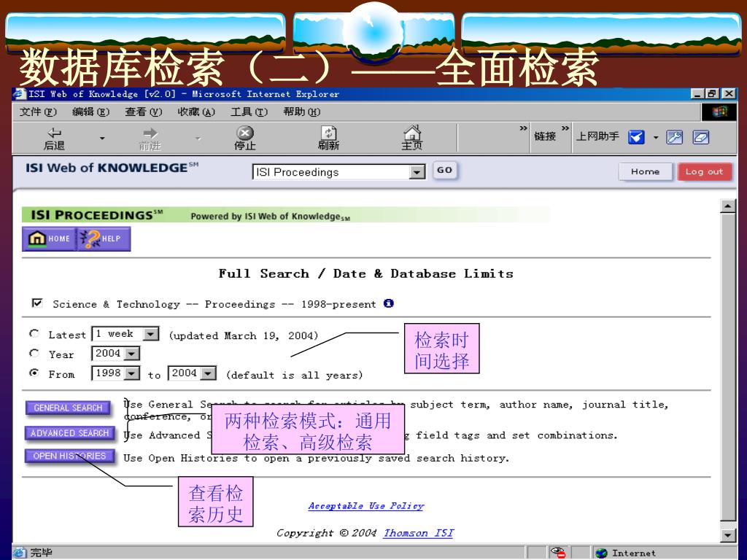Open the Back button history dropdown arrow
Viewport: 747px width, 560px height.
coord(102,138)
